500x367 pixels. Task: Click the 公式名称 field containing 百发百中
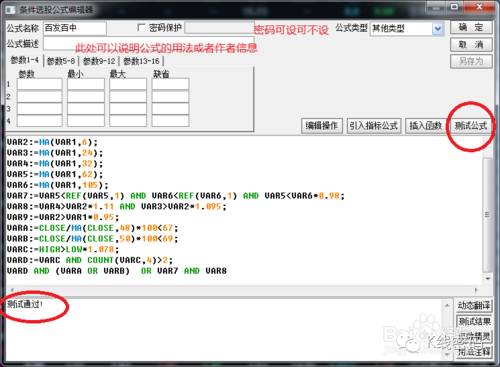[x=75, y=28]
